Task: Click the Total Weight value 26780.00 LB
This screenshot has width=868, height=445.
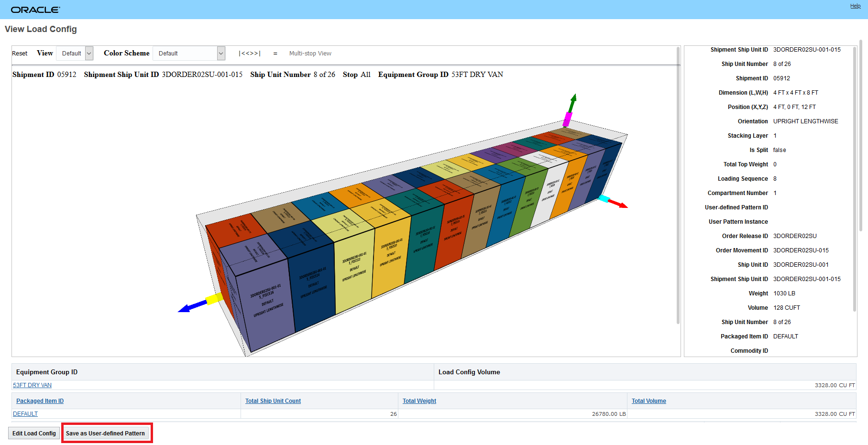Action: (609, 414)
